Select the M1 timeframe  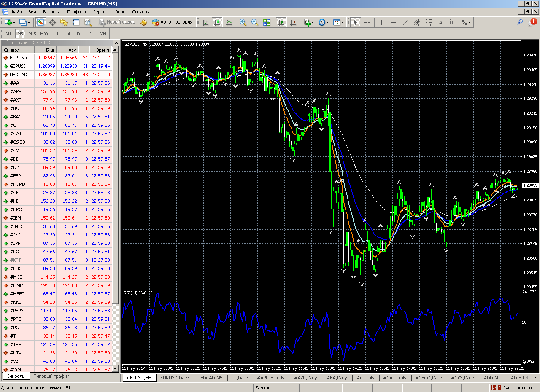coord(8,34)
